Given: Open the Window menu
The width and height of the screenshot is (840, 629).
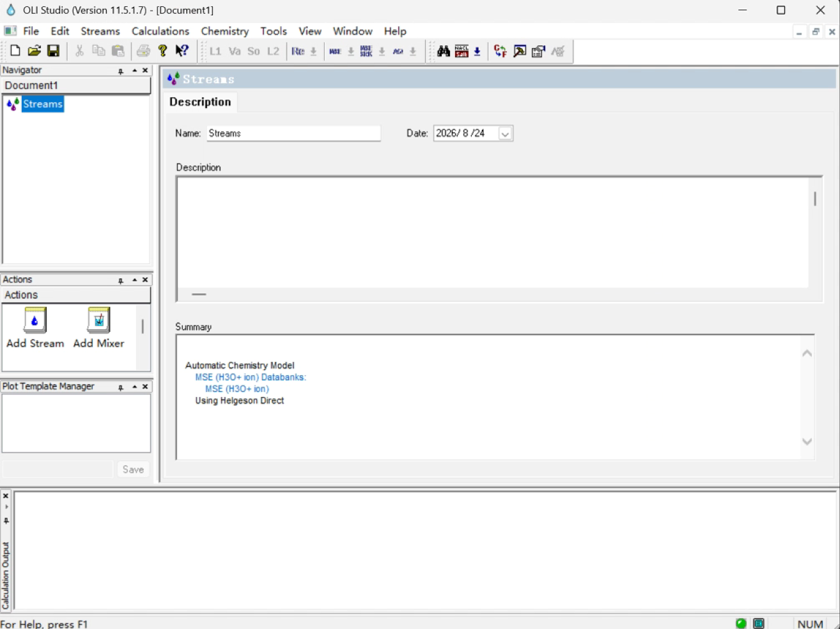Looking at the screenshot, I should click(x=353, y=31).
